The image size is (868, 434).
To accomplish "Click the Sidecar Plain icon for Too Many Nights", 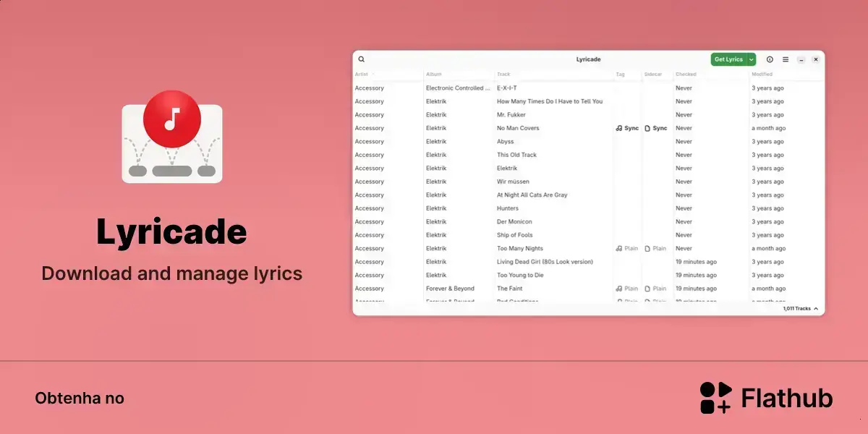I will point(647,248).
